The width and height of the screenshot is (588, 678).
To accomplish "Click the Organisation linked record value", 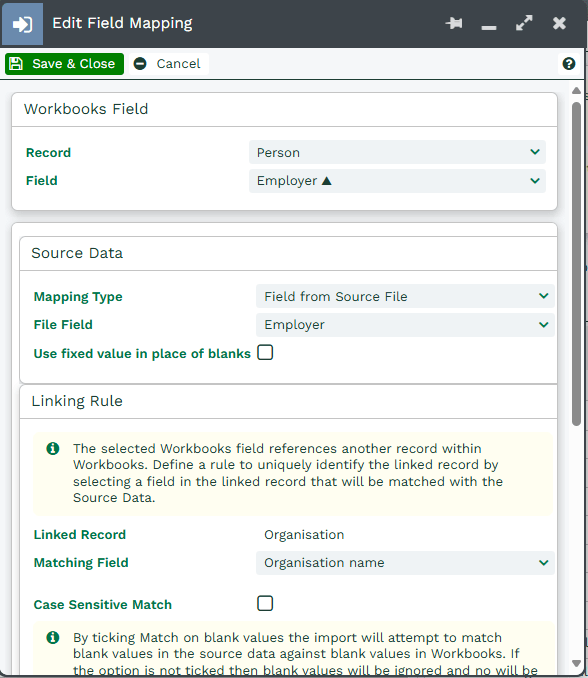I will (304, 534).
